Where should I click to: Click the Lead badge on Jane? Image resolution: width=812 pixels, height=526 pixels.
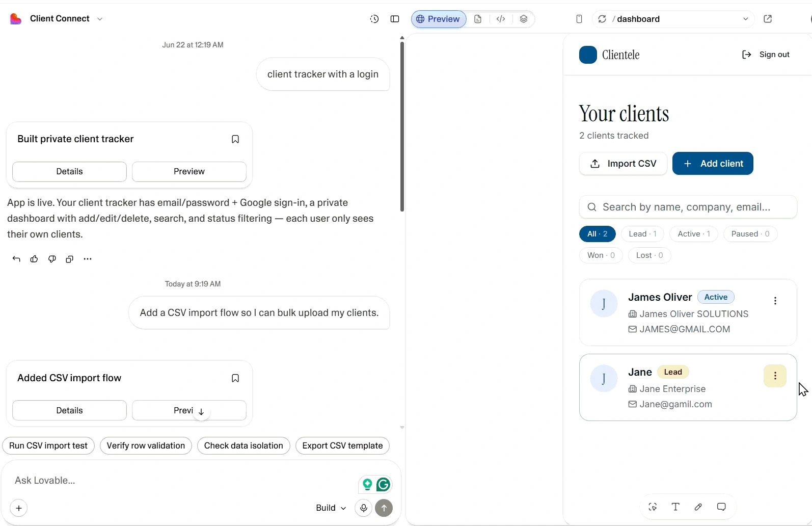(x=673, y=372)
